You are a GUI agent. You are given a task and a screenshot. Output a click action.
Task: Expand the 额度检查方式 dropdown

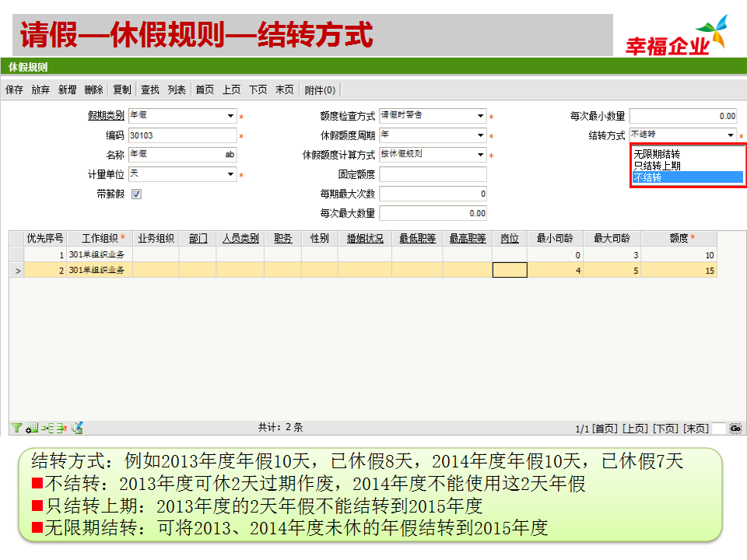pos(481,117)
